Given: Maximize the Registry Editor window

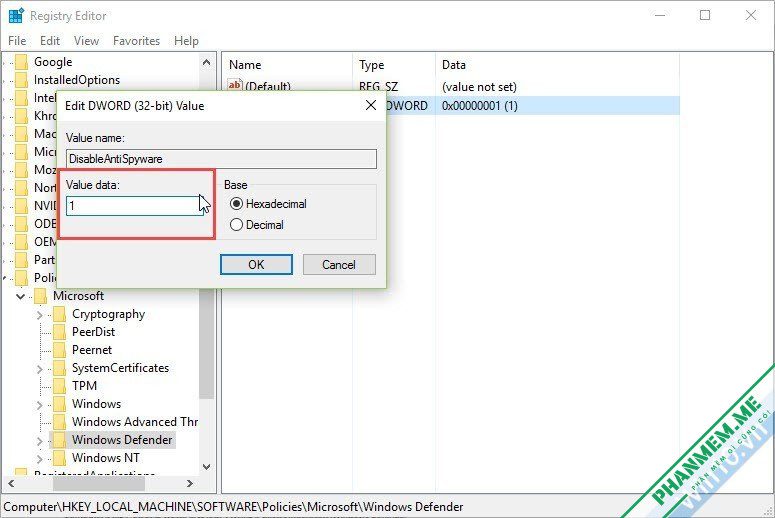Looking at the screenshot, I should (705, 15).
